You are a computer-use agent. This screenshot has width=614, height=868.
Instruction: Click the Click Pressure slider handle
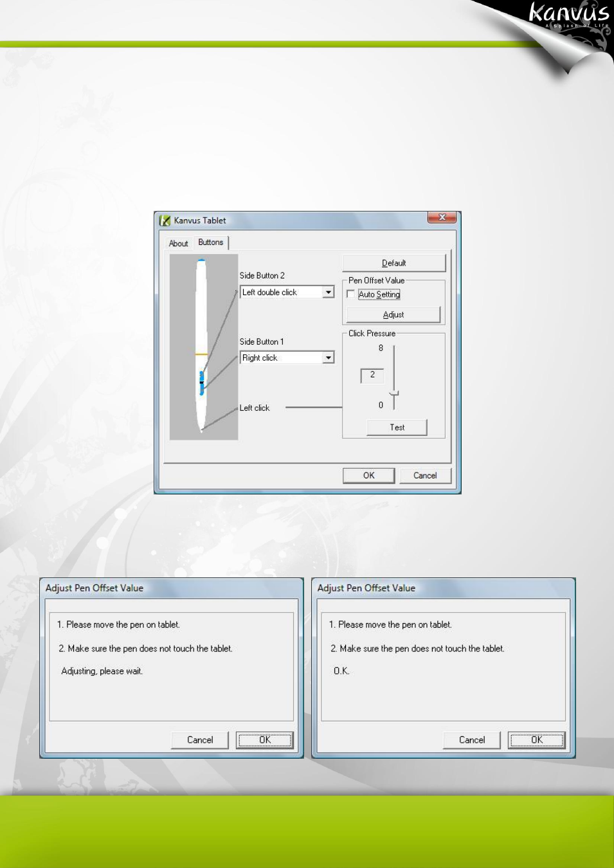tap(394, 393)
